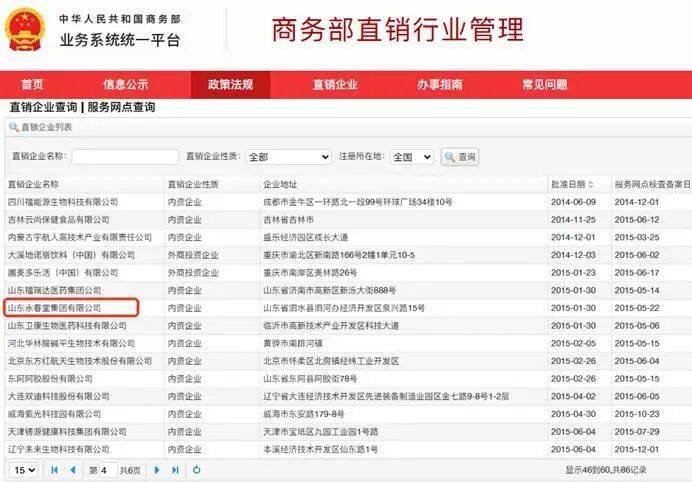The width and height of the screenshot is (692, 482).
Task: Sort by 直销企业名称 column header
Action: coord(33,185)
